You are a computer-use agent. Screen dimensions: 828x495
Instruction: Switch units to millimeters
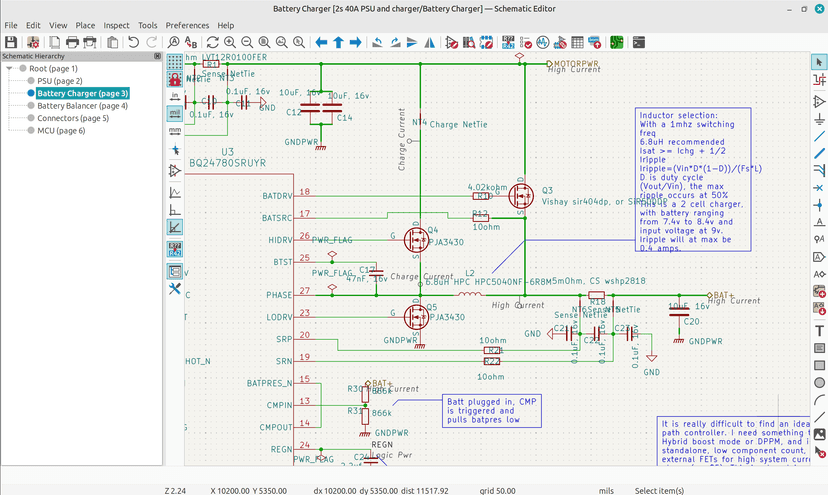tap(175, 130)
